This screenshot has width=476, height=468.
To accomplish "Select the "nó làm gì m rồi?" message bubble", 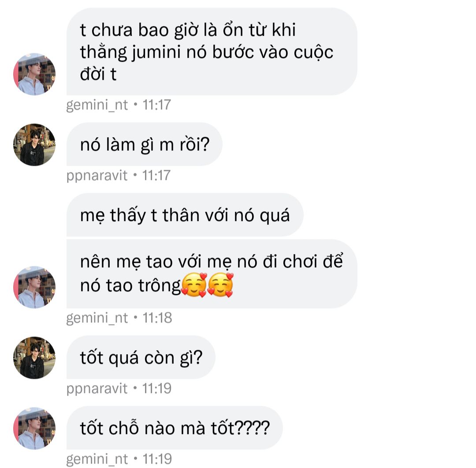I will (x=145, y=144).
